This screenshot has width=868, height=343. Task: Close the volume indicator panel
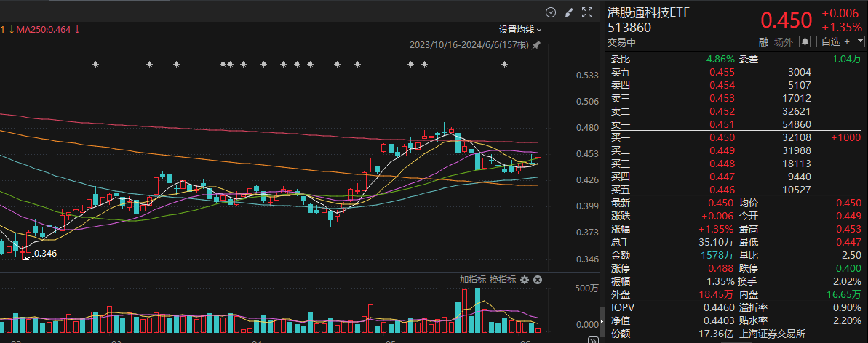(538, 280)
